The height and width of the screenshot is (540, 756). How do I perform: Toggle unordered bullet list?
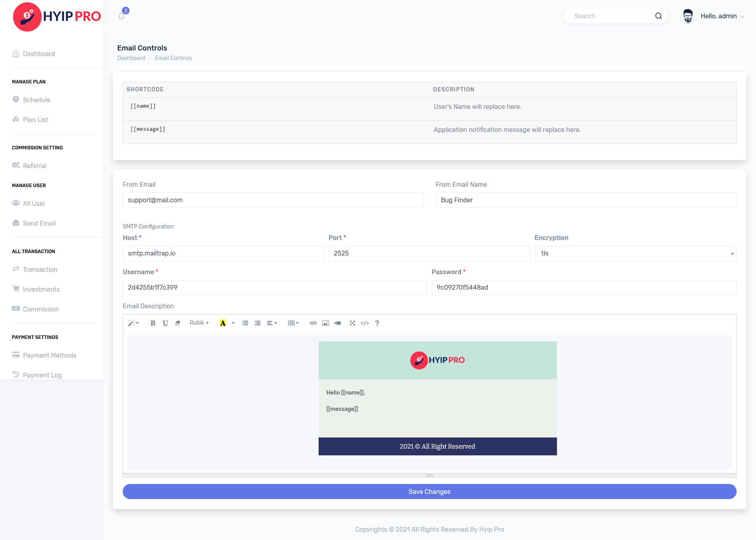[245, 323]
